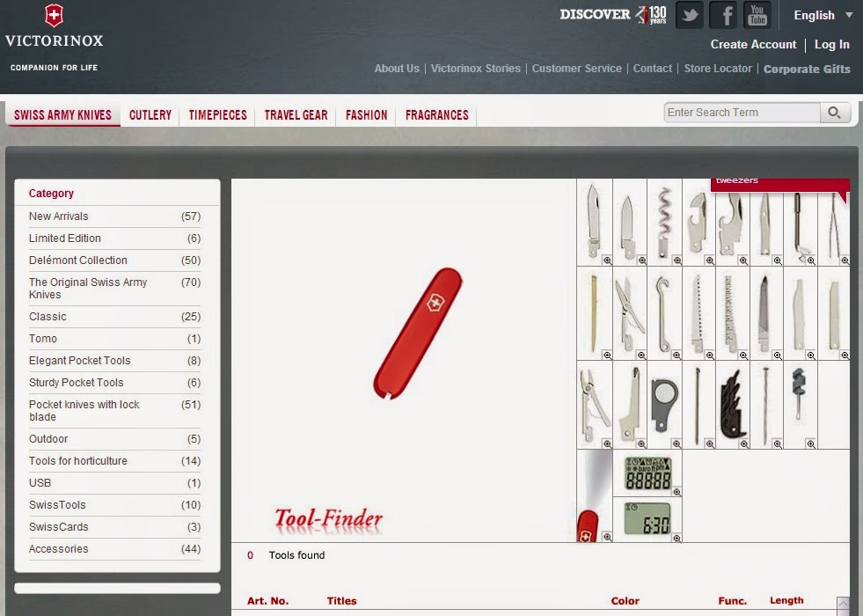Screen dimensions: 863x616
Task: Open Pocket knives with lock blade category
Action: 114,411
